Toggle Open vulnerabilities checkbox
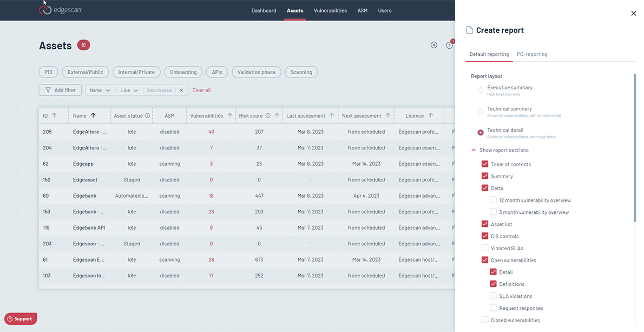 coord(485,259)
